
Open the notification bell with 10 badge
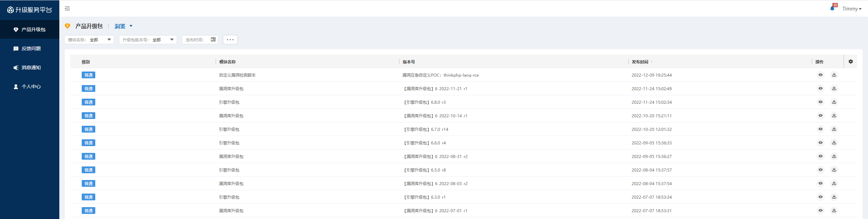click(x=832, y=8)
